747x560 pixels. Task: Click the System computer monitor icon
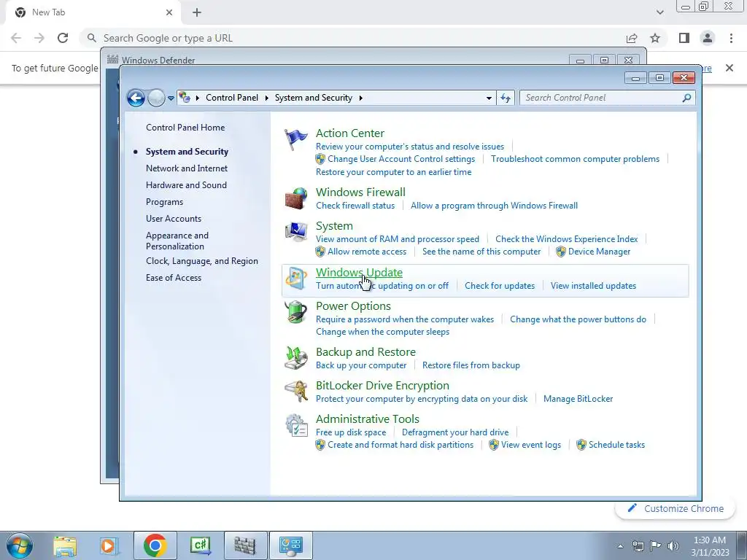point(296,233)
